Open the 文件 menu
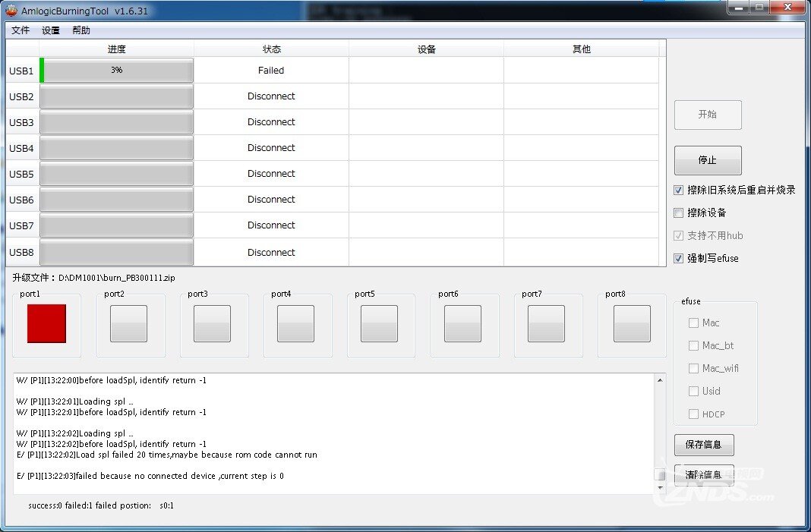The width and height of the screenshot is (811, 532). point(21,30)
